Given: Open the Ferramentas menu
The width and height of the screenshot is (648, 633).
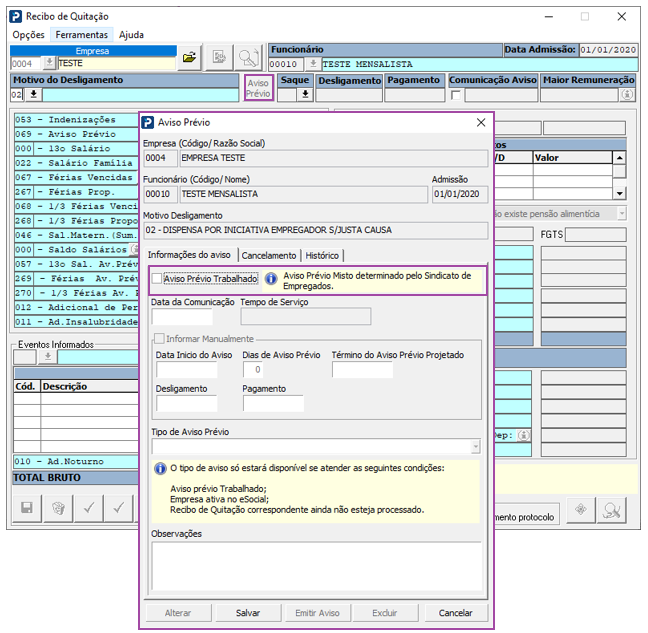Looking at the screenshot, I should tap(81, 35).
